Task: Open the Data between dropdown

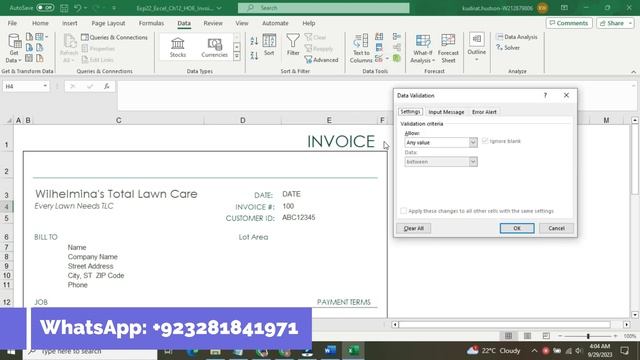Action: point(473,162)
